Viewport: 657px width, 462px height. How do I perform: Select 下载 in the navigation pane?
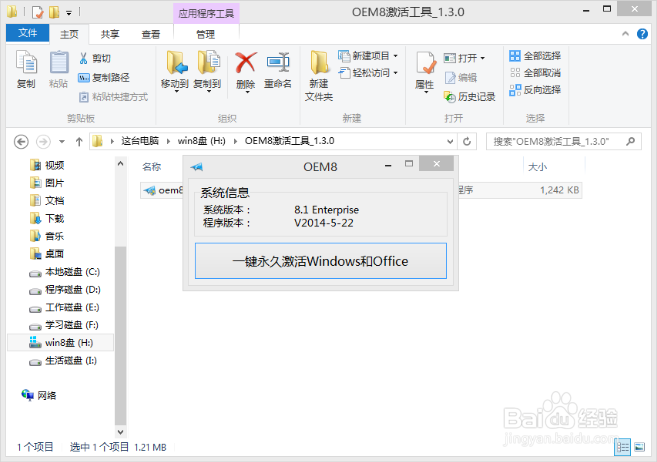click(x=47, y=218)
